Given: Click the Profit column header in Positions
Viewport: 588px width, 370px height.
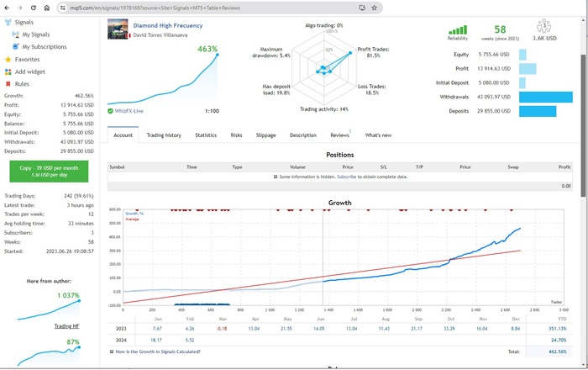Looking at the screenshot, I should coord(564,167).
